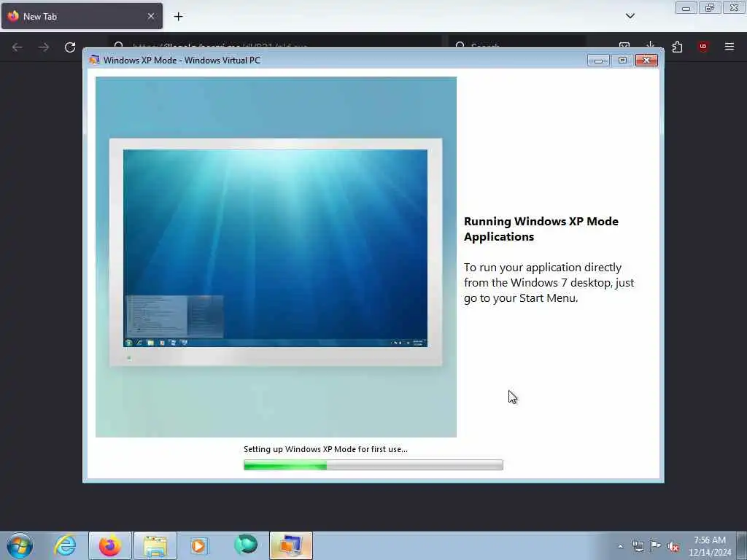Click "Setting up Windows XP Mode for first use..." text
This screenshot has height=560, width=747.
pos(325,449)
